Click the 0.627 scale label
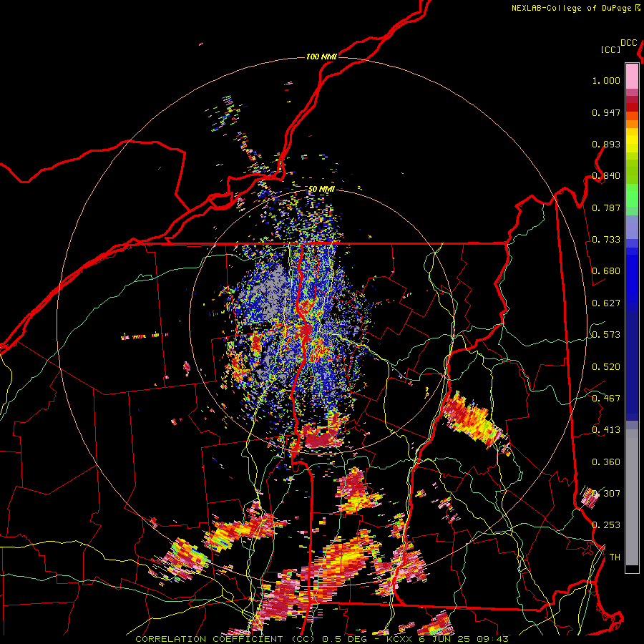This screenshot has height=644, width=644. pyautogui.click(x=606, y=303)
